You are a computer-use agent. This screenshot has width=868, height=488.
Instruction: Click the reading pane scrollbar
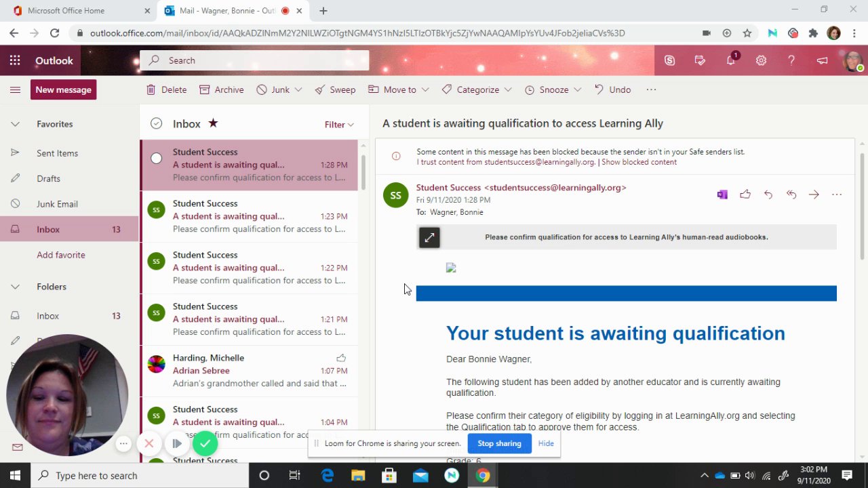862,207
